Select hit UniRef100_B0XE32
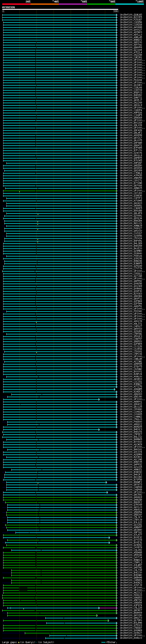Viewport: 146px width, 644px height. point(131,537)
